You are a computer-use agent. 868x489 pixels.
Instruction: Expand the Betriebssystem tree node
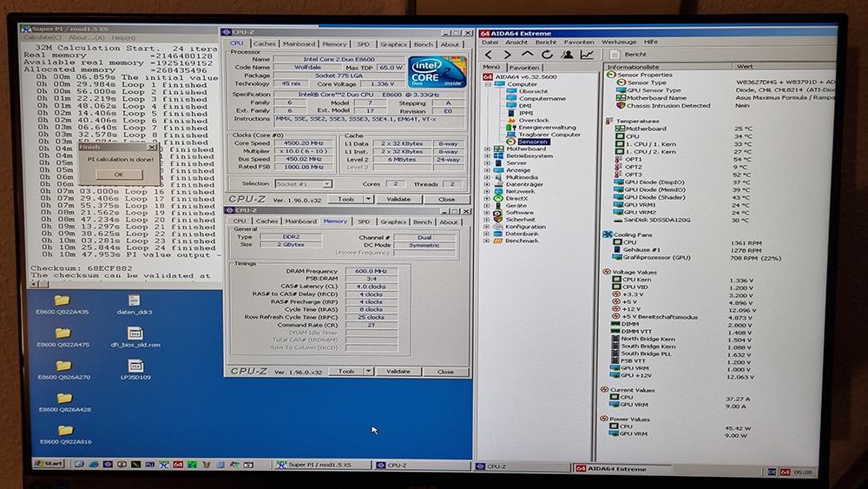coord(487,156)
